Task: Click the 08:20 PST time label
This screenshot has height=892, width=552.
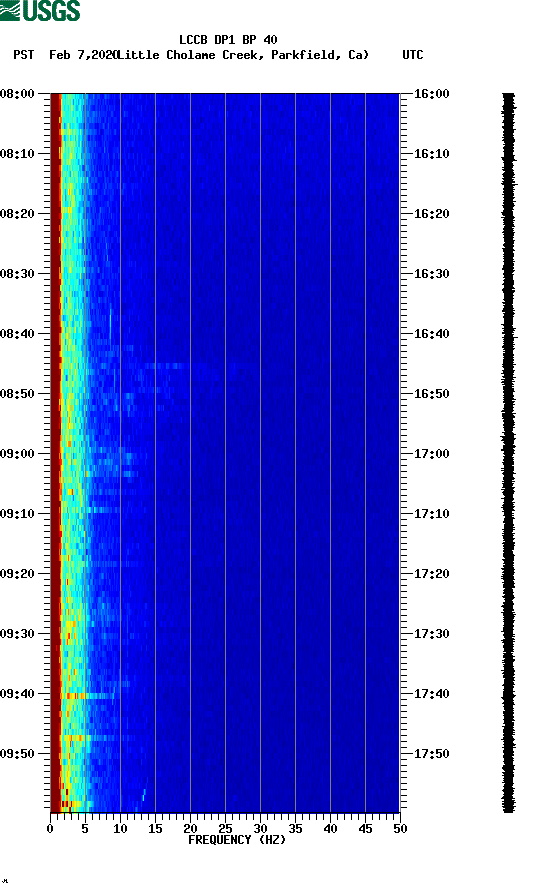Action: (17, 214)
